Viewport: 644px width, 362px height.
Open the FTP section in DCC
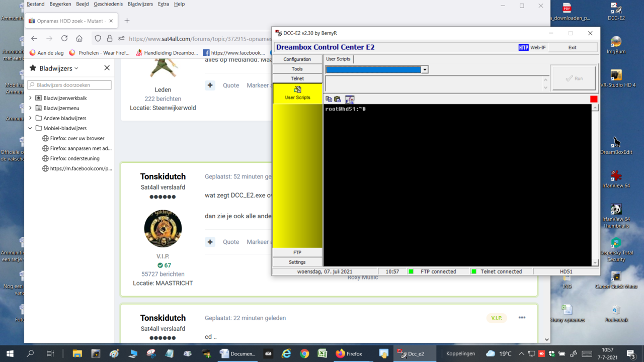pyautogui.click(x=297, y=252)
